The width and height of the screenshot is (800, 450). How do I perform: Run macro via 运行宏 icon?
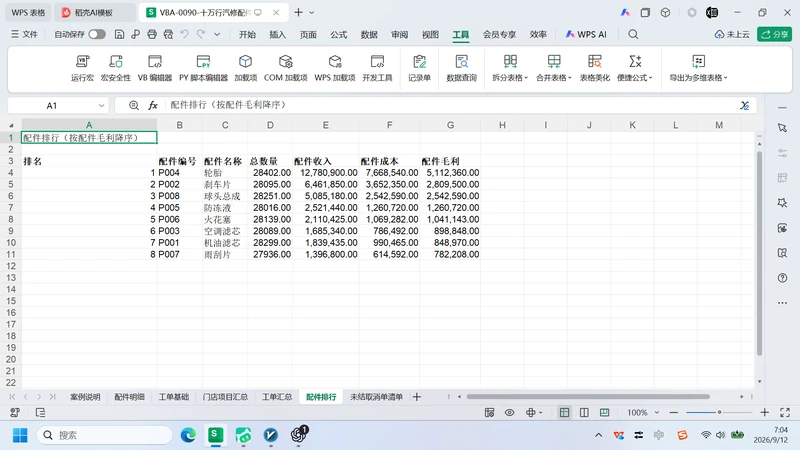(82, 68)
